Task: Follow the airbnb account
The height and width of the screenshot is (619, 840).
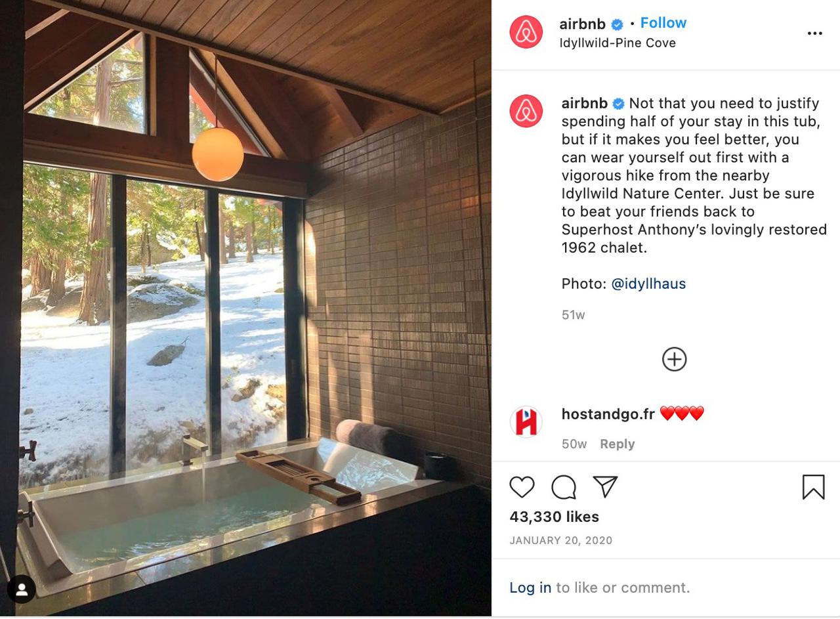Action: coord(663,23)
